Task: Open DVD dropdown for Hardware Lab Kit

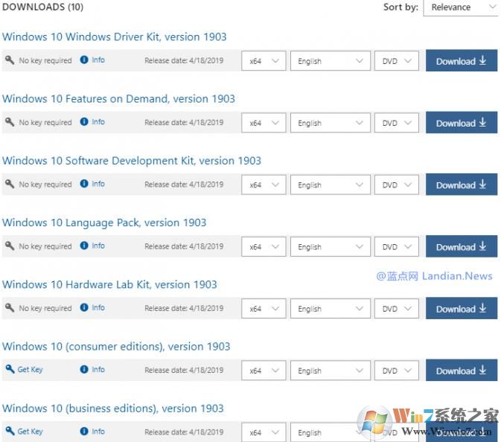Action: tap(397, 309)
